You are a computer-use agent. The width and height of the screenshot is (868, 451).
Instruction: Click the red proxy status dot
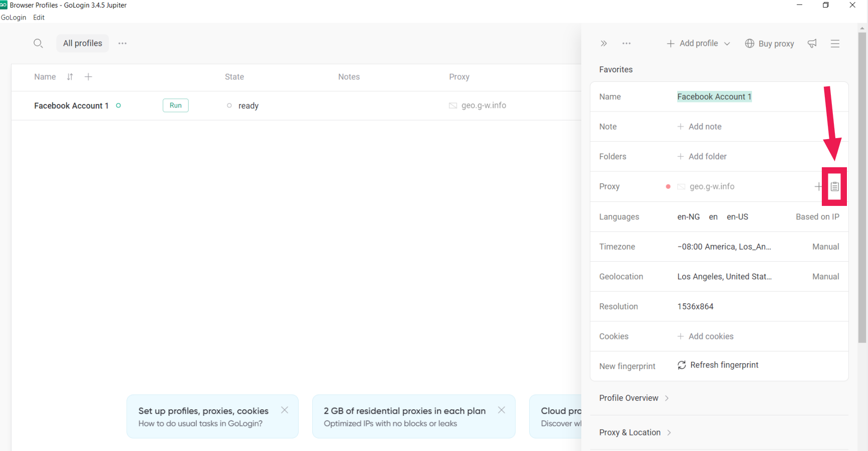668,186
